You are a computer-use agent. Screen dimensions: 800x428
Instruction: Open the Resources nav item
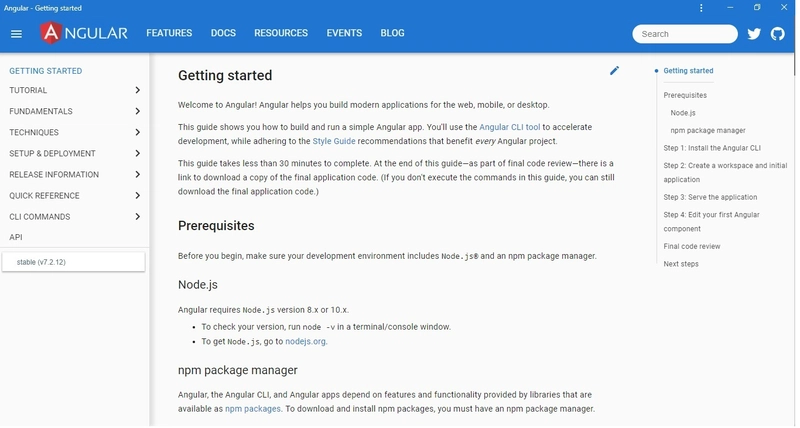(x=281, y=33)
